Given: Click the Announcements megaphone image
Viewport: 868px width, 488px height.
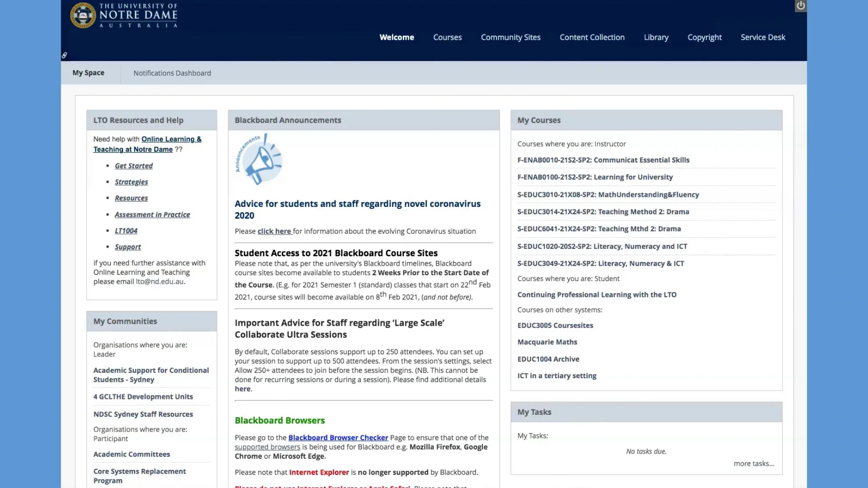Looking at the screenshot, I should (259, 160).
